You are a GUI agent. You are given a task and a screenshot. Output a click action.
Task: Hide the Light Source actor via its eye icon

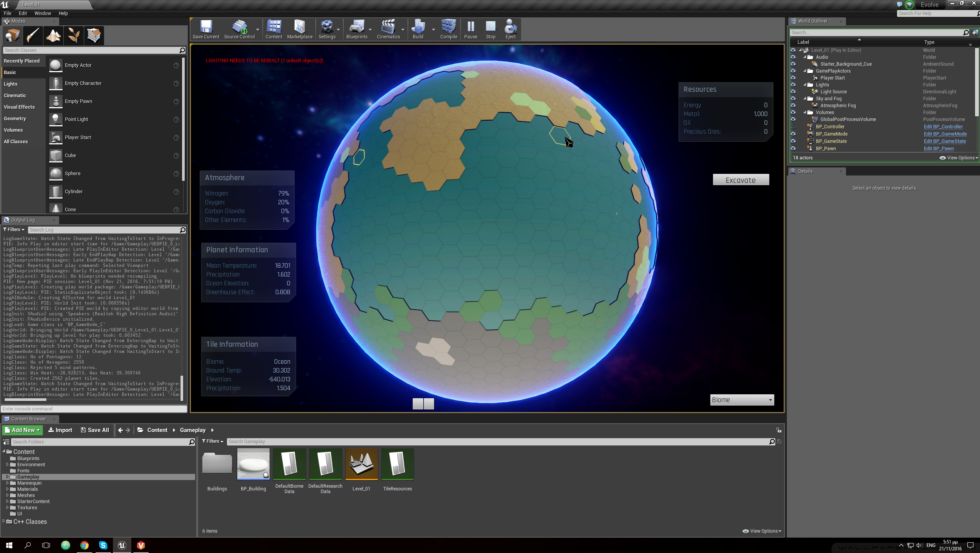point(793,92)
